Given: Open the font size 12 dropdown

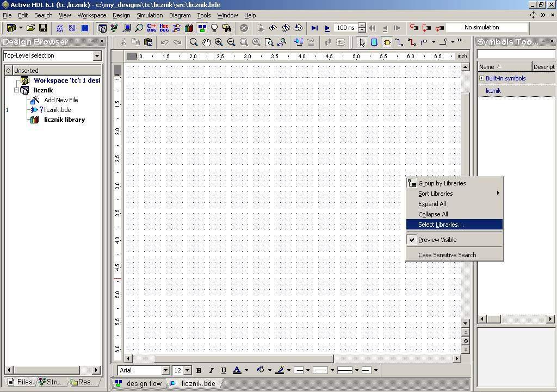Looking at the screenshot, I should pos(188,370).
